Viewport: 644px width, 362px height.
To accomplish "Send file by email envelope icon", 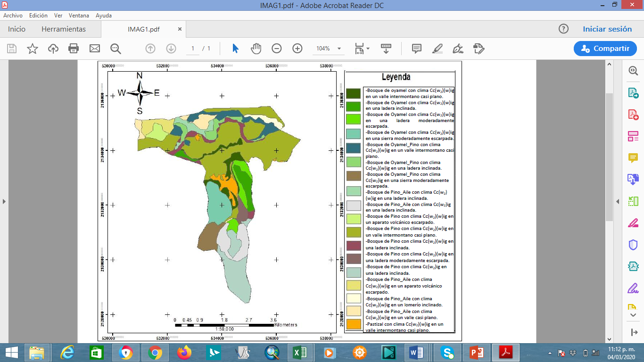I will (95, 49).
